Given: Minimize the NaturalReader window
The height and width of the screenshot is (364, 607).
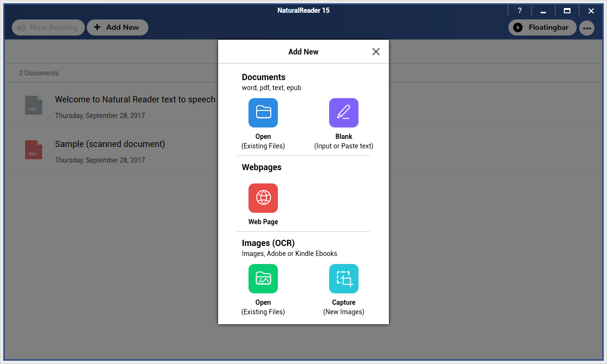Looking at the screenshot, I should [543, 10].
